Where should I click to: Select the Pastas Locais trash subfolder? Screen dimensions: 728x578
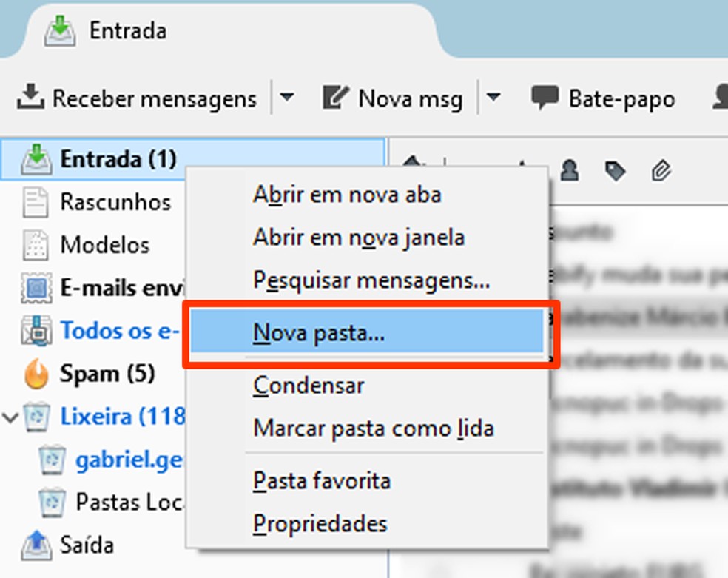[x=129, y=503]
